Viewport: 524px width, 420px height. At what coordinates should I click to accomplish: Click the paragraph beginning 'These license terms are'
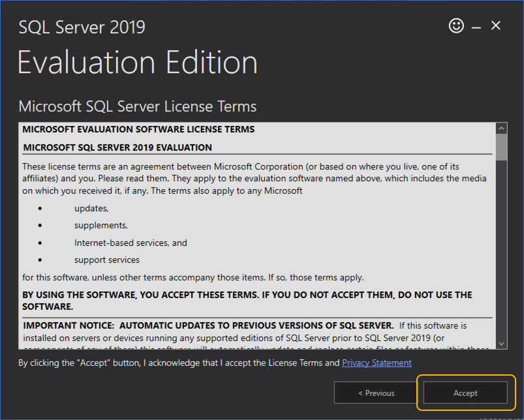click(254, 179)
